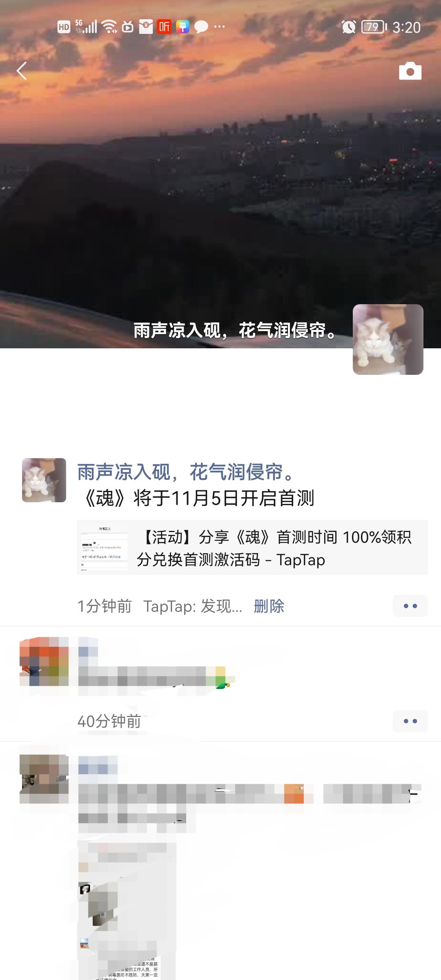Tap the red 听 notification icon
Image resolution: width=441 pixels, height=980 pixels.
point(164,27)
